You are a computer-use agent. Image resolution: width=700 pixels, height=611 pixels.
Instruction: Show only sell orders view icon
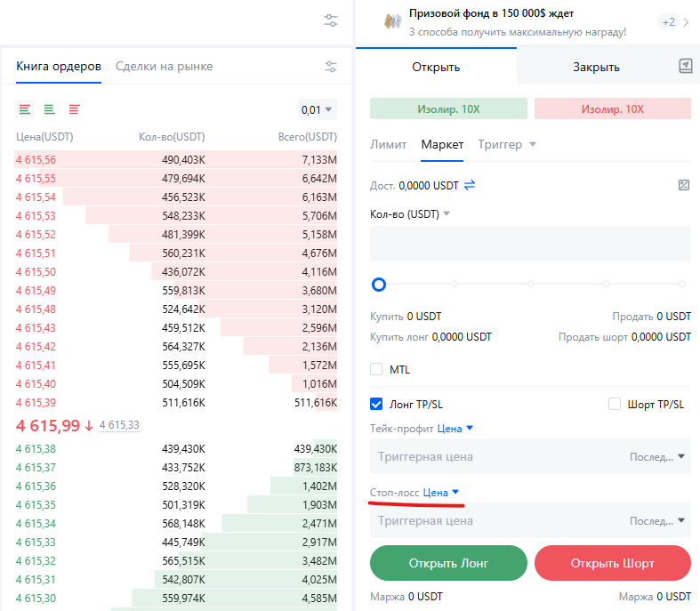point(74,109)
